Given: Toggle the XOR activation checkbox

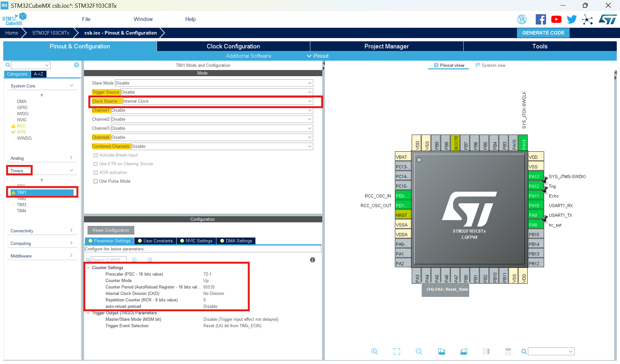Looking at the screenshot, I should [96, 173].
